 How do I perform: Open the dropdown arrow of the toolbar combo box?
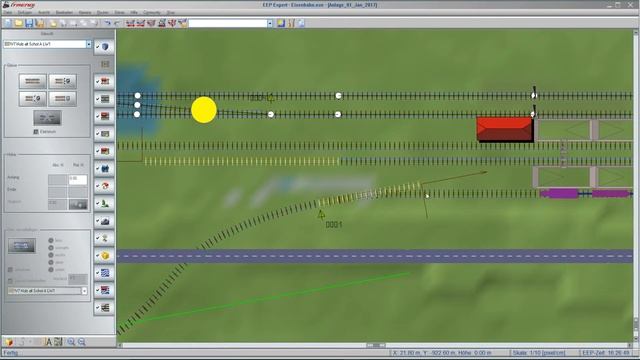[270, 23]
